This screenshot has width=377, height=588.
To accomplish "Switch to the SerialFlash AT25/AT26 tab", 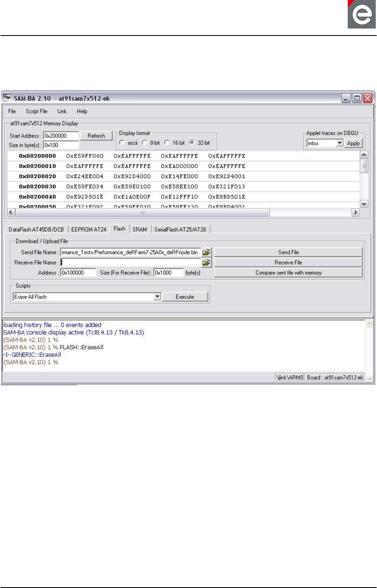I will (x=180, y=229).
